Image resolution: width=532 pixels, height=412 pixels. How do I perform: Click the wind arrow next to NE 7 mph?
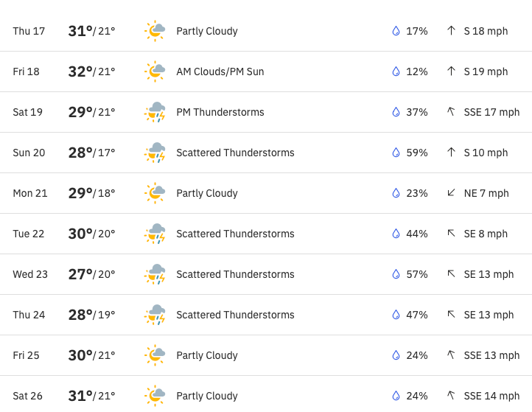point(451,193)
